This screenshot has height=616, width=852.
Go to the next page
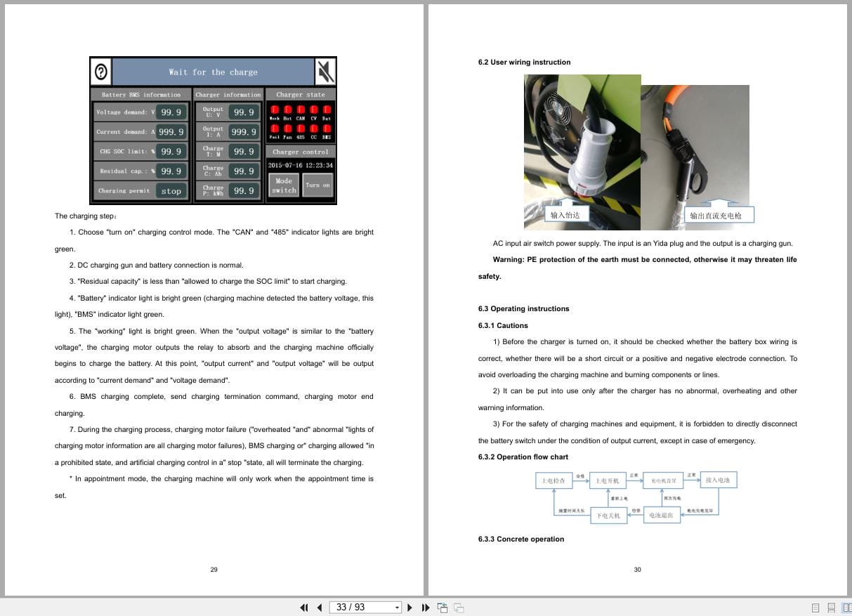click(410, 608)
